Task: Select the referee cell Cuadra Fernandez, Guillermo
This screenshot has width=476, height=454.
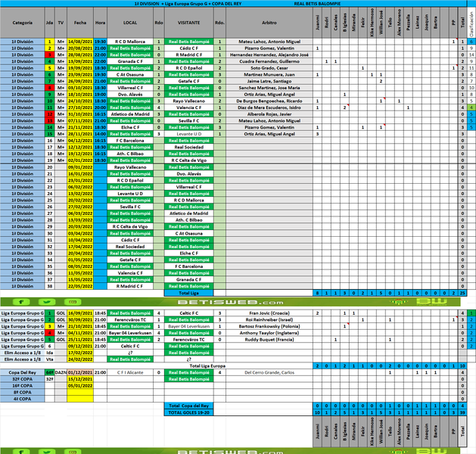Action: coord(269,61)
